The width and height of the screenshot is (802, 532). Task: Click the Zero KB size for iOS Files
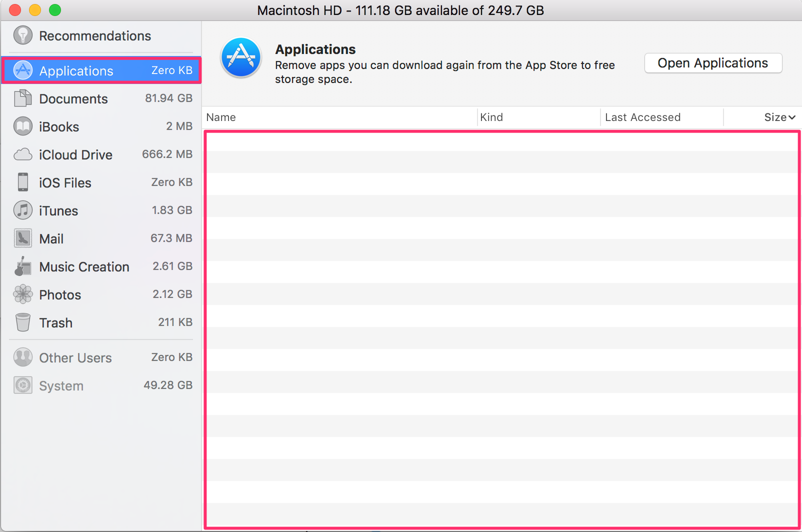172,182
